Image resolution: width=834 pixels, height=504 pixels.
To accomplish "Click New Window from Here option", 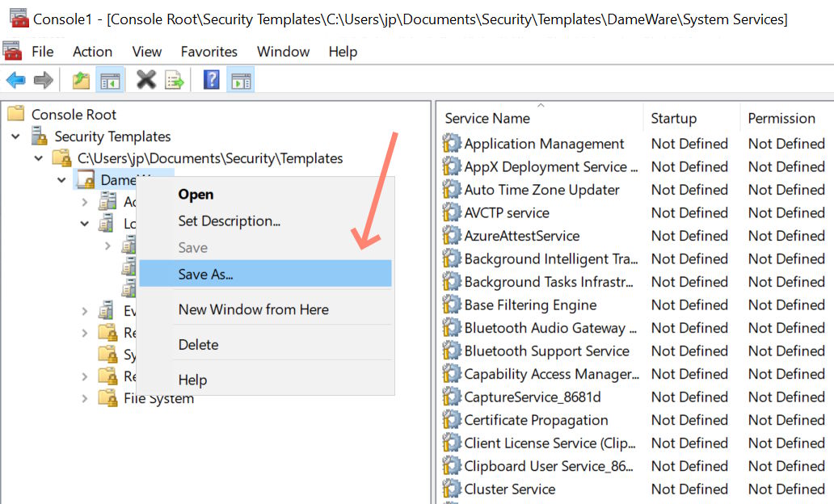I will pyautogui.click(x=253, y=309).
